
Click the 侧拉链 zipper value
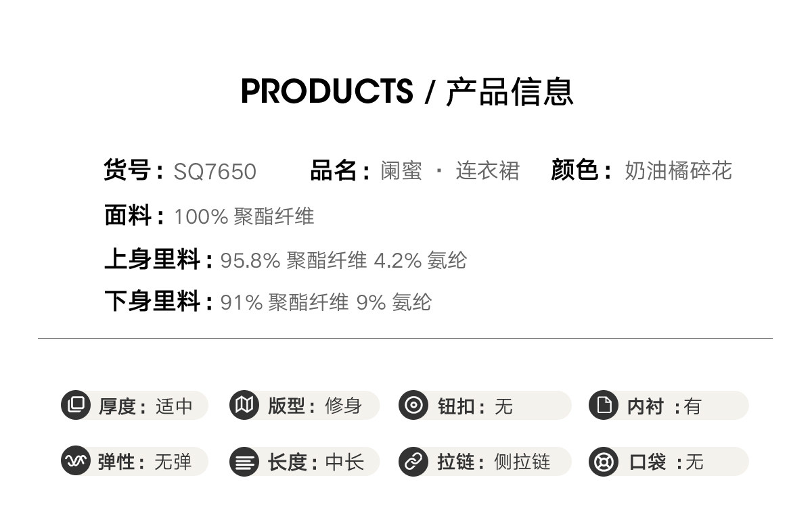click(522, 462)
